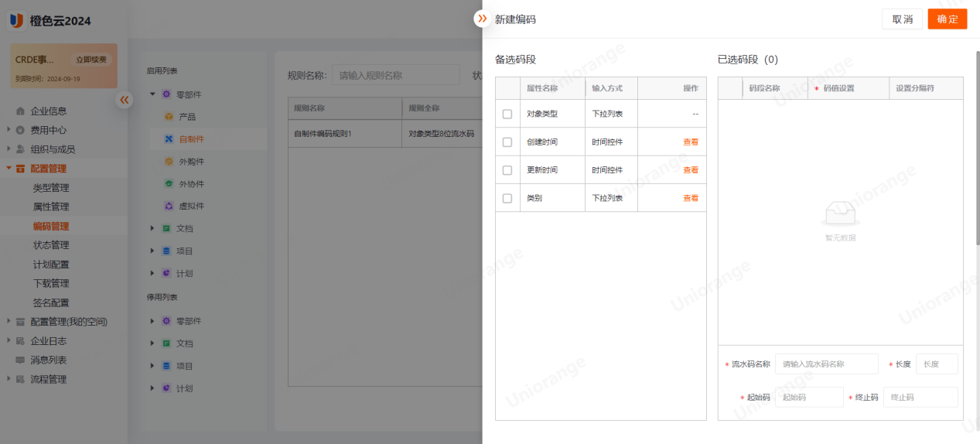
Task: Click the 虚拟件 tree icon
Action: [x=169, y=207]
